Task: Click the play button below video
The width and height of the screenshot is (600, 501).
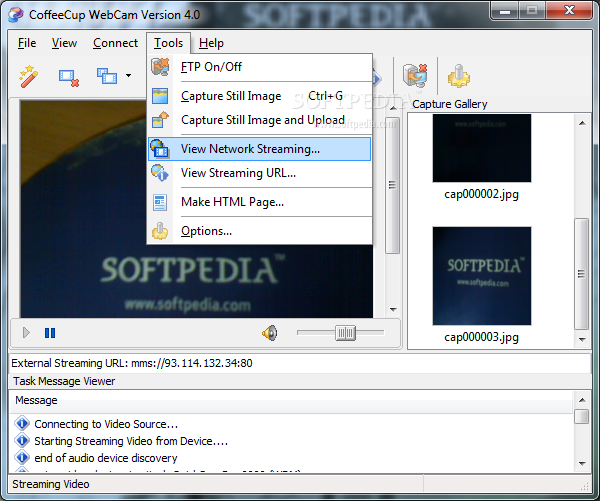Action: pyautogui.click(x=26, y=333)
